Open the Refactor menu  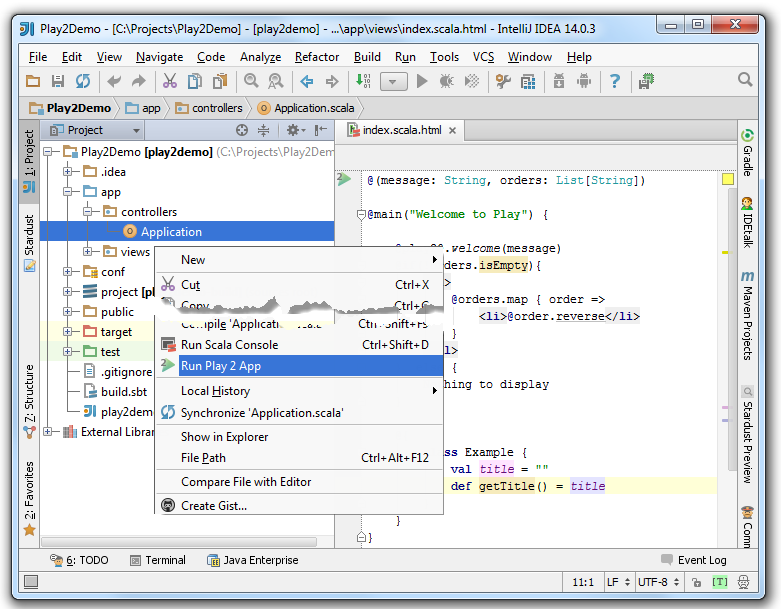click(x=317, y=57)
